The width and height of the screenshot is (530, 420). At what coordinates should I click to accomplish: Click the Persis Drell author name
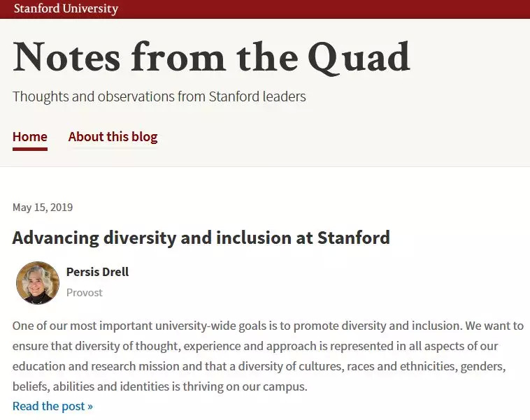(97, 272)
